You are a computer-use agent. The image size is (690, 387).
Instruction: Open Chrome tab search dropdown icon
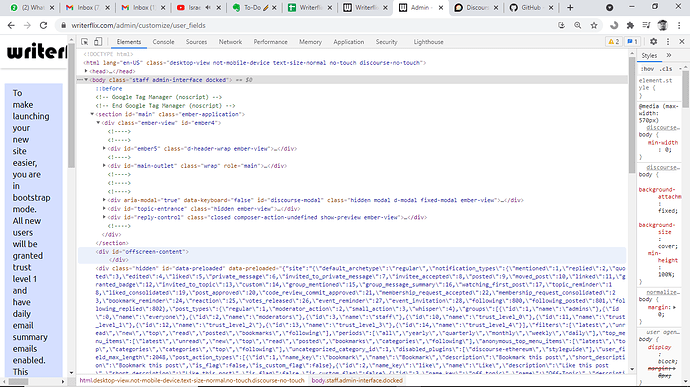click(x=609, y=7)
